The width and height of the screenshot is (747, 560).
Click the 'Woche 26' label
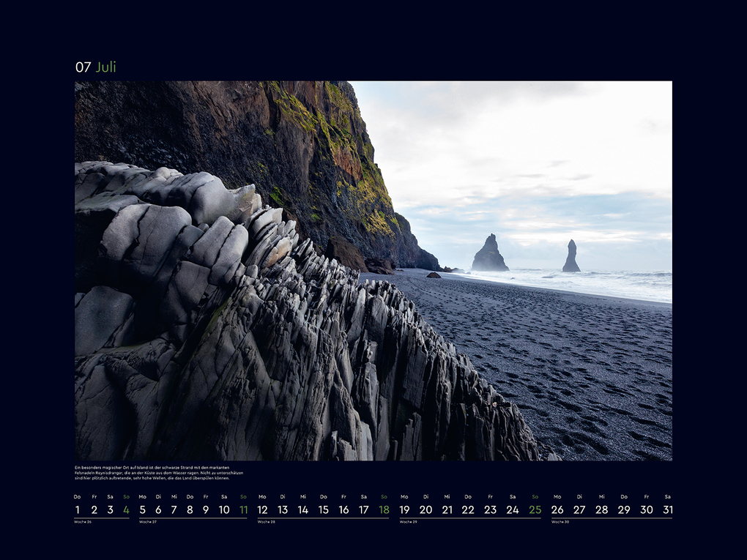click(x=84, y=523)
